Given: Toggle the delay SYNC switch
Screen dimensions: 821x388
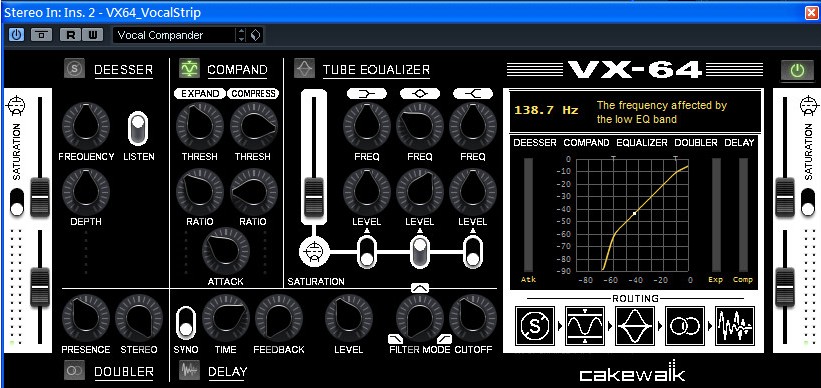Looking at the screenshot, I should pyautogui.click(x=185, y=323).
